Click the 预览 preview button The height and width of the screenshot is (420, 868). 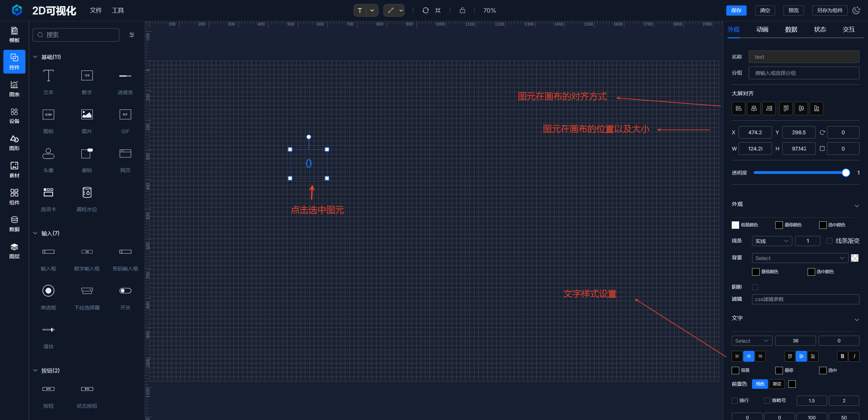pos(793,11)
